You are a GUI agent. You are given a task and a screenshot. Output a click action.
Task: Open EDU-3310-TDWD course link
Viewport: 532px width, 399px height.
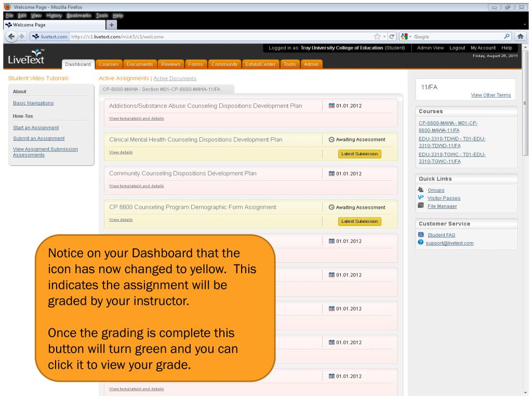pos(452,142)
